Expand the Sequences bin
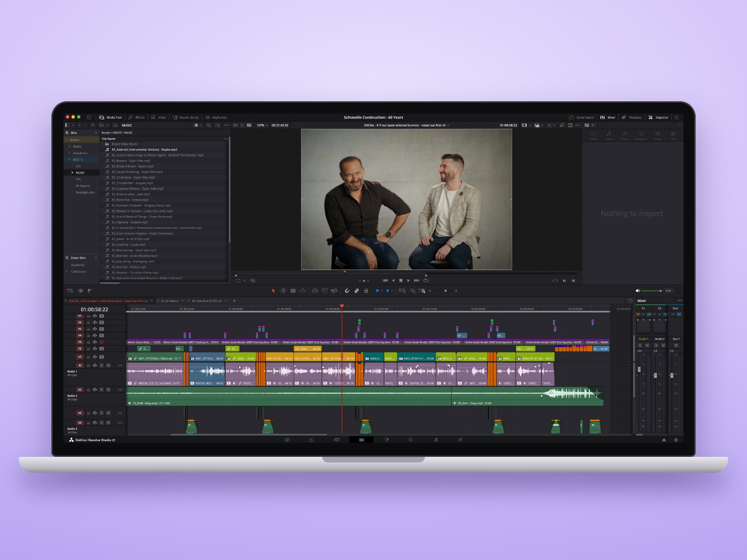Viewport: 747px width, 560px height. (x=70, y=153)
